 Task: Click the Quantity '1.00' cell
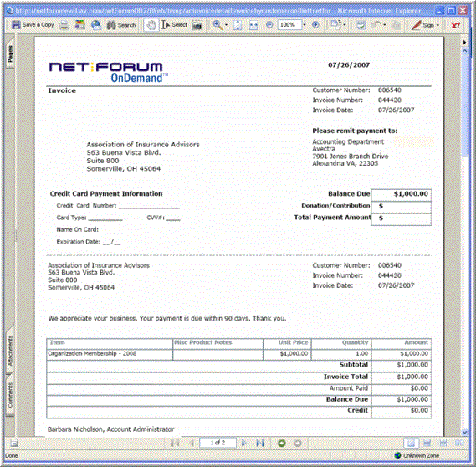click(x=341, y=354)
